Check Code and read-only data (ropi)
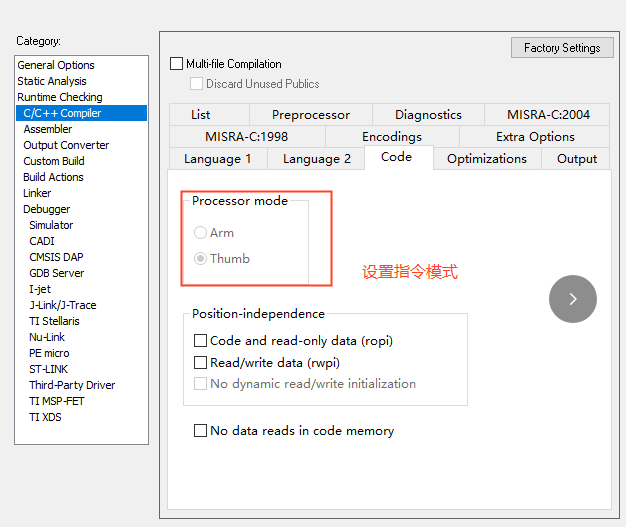Image resolution: width=626 pixels, height=527 pixels. tap(201, 341)
